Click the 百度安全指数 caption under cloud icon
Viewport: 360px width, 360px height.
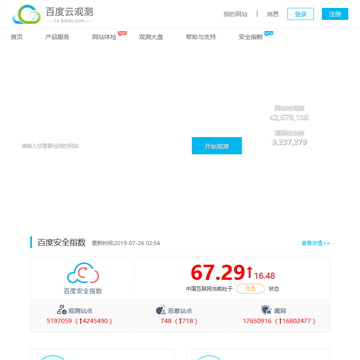point(83,291)
